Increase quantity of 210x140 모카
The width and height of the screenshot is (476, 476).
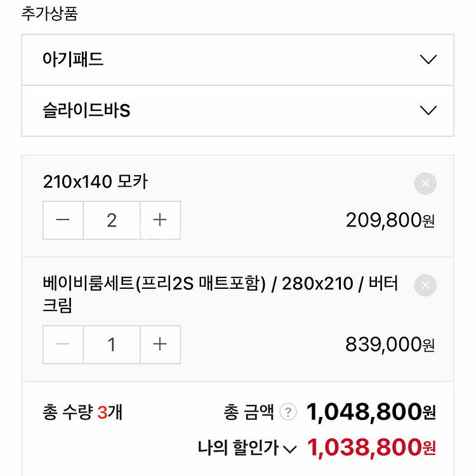pyautogui.click(x=160, y=220)
